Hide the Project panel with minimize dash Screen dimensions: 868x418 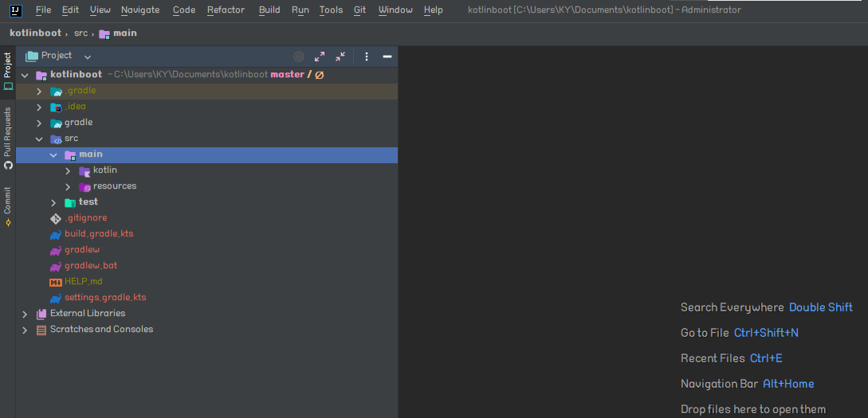pos(387,57)
